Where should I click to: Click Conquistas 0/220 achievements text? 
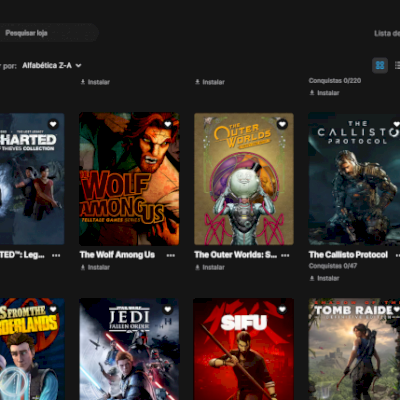335,80
